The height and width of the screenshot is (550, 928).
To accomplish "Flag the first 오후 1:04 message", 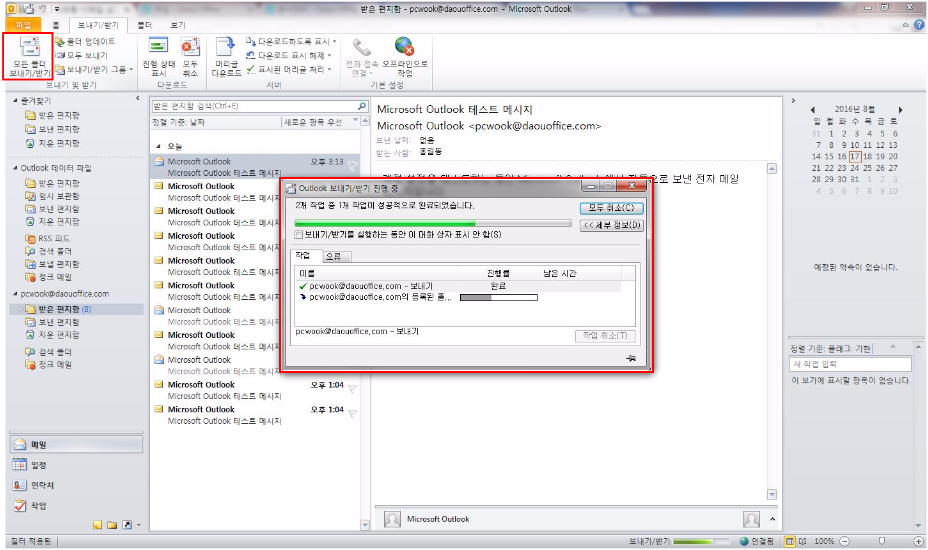I will tap(352, 389).
